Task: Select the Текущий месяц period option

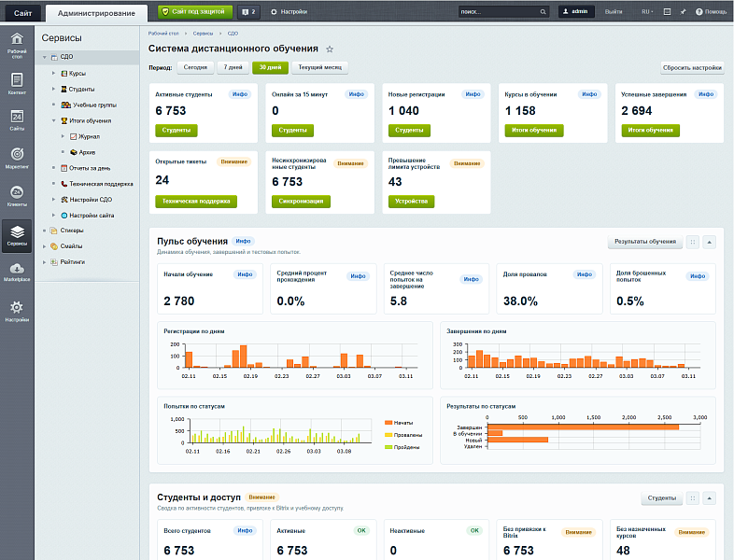Action: click(x=319, y=68)
